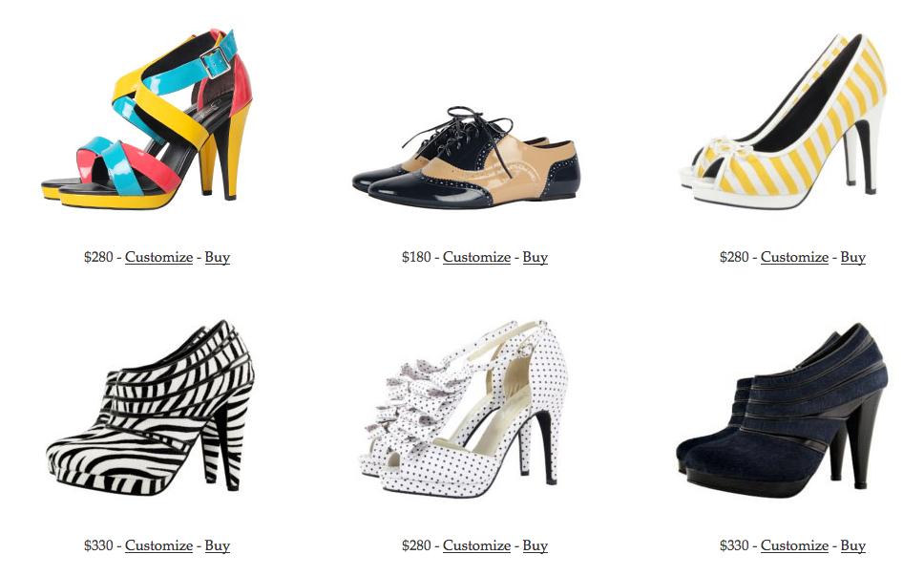924x576 pixels.
Task: Buy the $180 oxford shoe
Action: [535, 257]
